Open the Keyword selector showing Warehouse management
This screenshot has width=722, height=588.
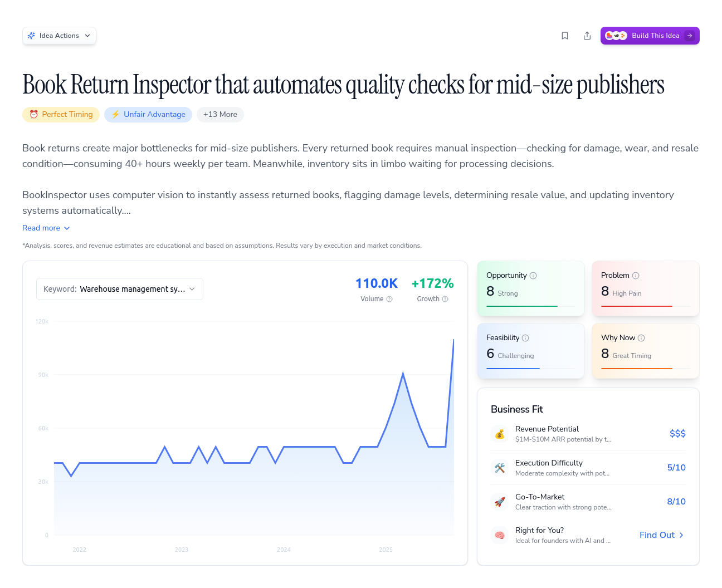(119, 288)
